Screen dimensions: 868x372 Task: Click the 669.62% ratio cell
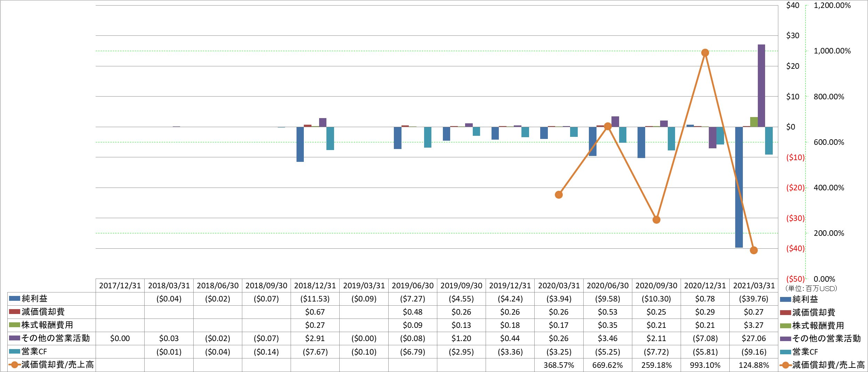(x=608, y=365)
